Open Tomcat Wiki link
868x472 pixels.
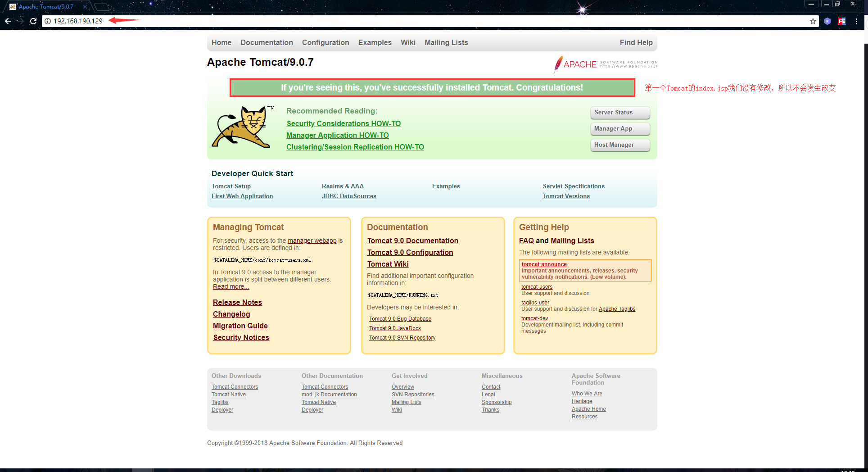click(x=388, y=264)
